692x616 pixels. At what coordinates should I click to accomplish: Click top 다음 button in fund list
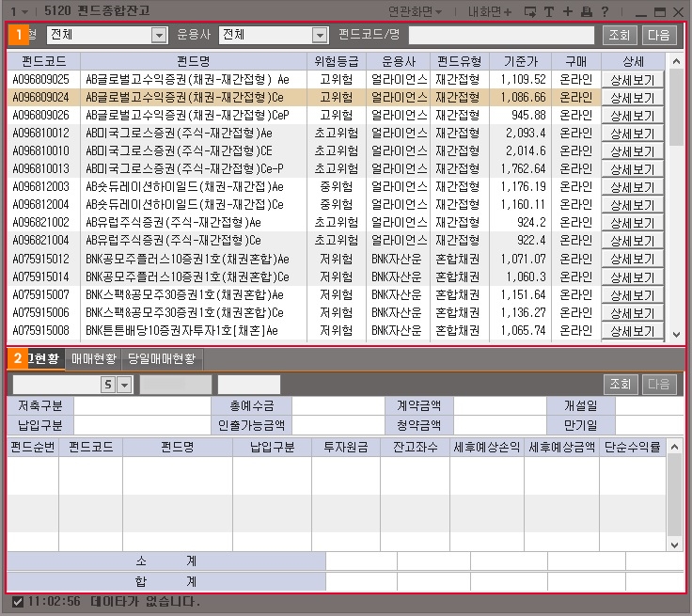[659, 35]
